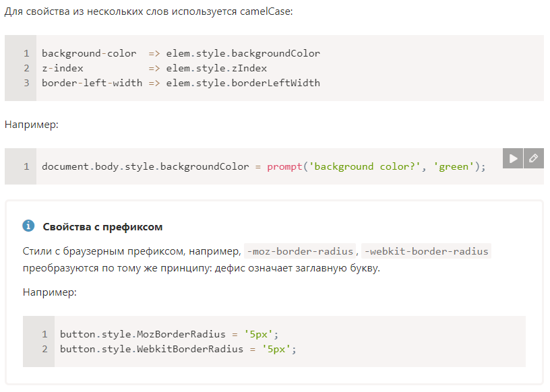This screenshot has width=550, height=392.
Task: Run the backgroundColor prompt code example
Action: (513, 158)
